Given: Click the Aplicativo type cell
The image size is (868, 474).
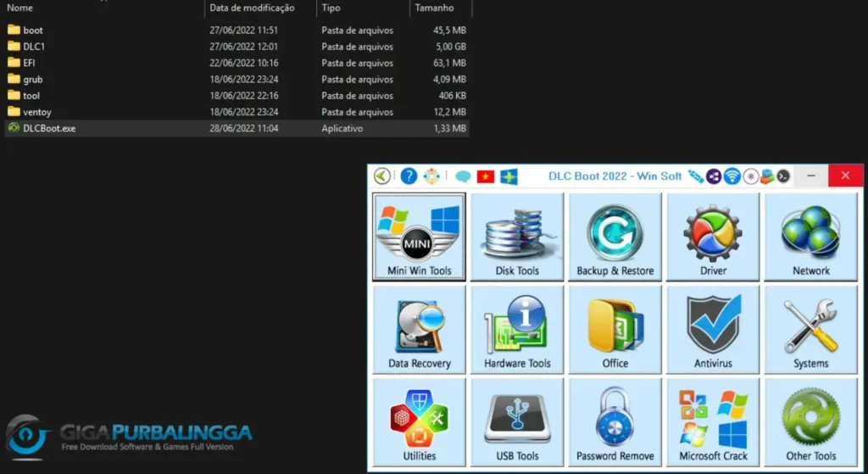Looking at the screenshot, I should click(342, 129).
